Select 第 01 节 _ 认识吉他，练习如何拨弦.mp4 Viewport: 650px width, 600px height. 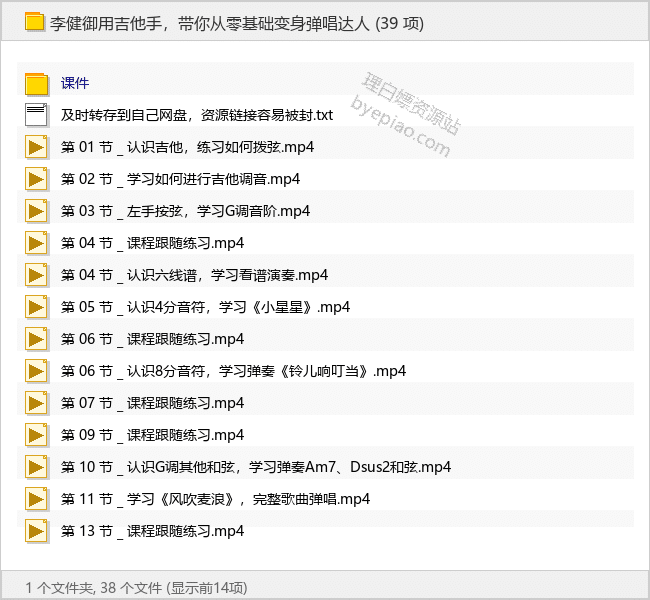(x=187, y=147)
